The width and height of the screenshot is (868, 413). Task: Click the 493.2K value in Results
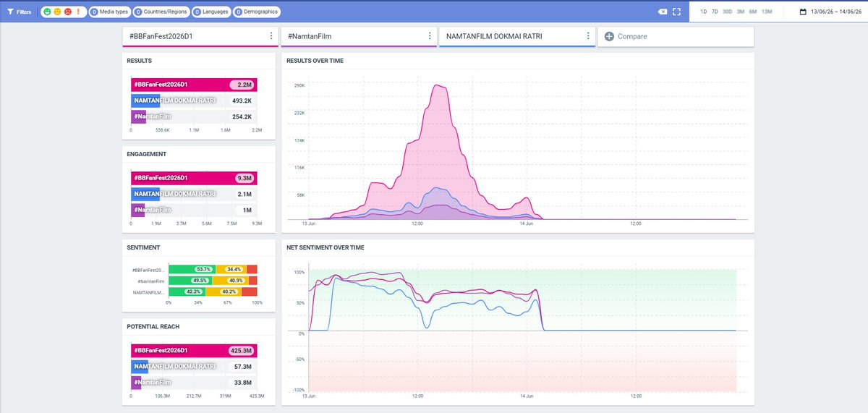click(x=242, y=101)
